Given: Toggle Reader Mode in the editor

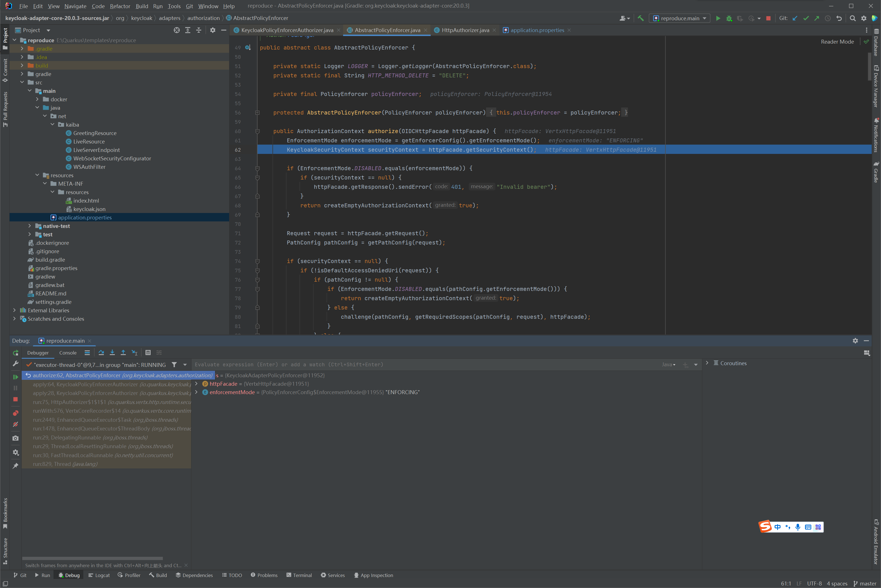Looking at the screenshot, I should pyautogui.click(x=837, y=42).
